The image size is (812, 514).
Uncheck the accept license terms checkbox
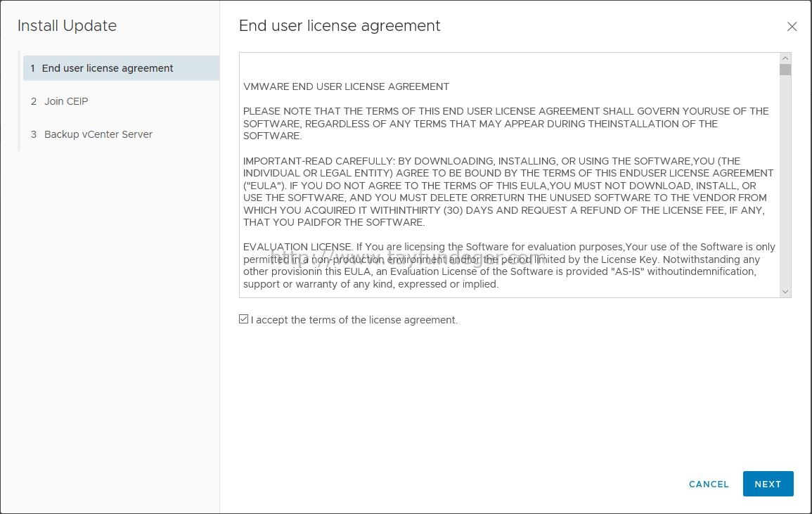tap(243, 319)
